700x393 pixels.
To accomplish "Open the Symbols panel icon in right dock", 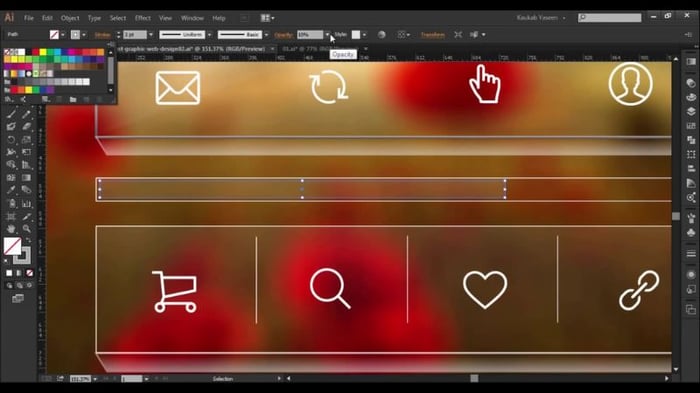I will 691,233.
